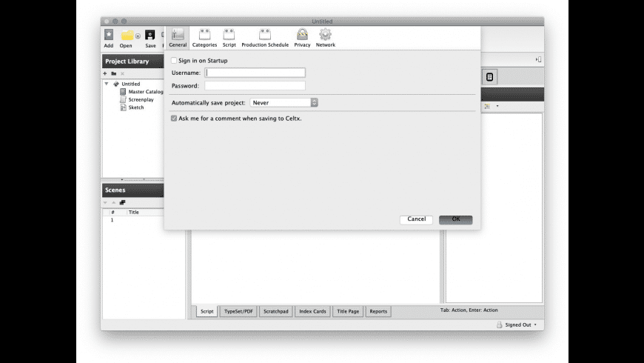Click the Password input field
This screenshot has width=644, height=363.
tap(255, 85)
